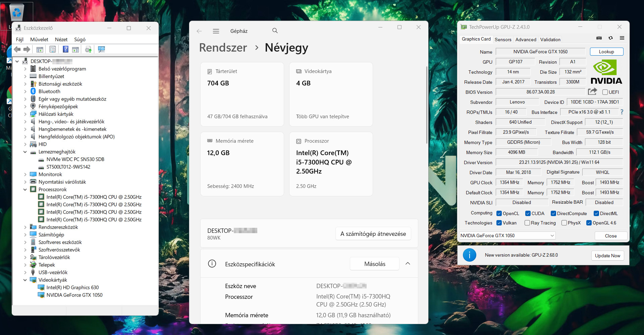644x335 pixels.
Task: Toggle the Vulkan checkbox
Action: [x=499, y=223]
